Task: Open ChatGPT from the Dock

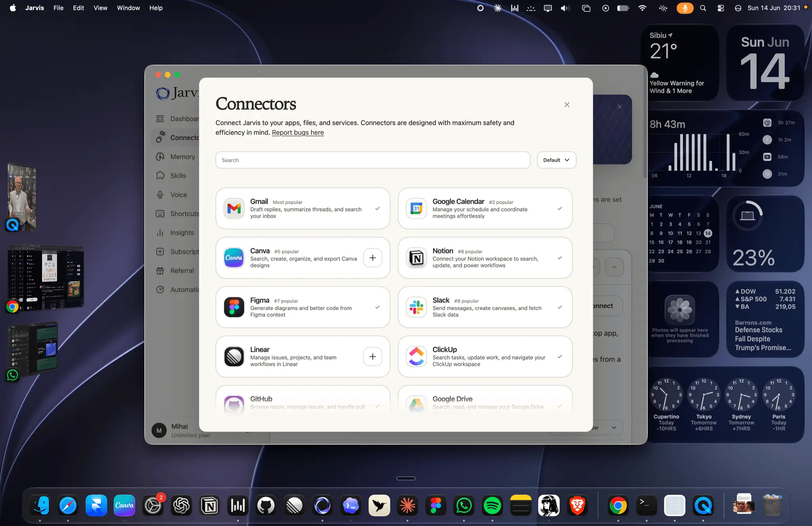Action: coord(181,505)
